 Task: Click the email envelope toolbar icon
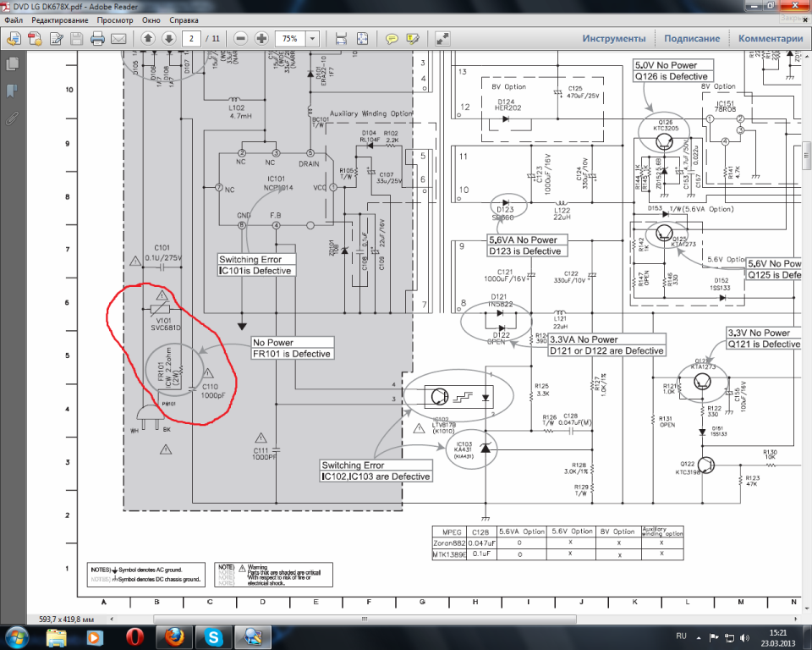(118, 39)
